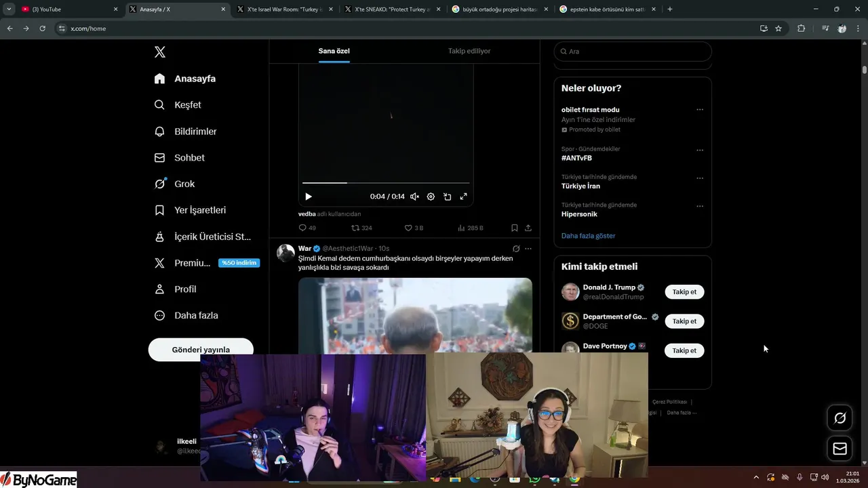Share the vedba video post

tap(528, 228)
